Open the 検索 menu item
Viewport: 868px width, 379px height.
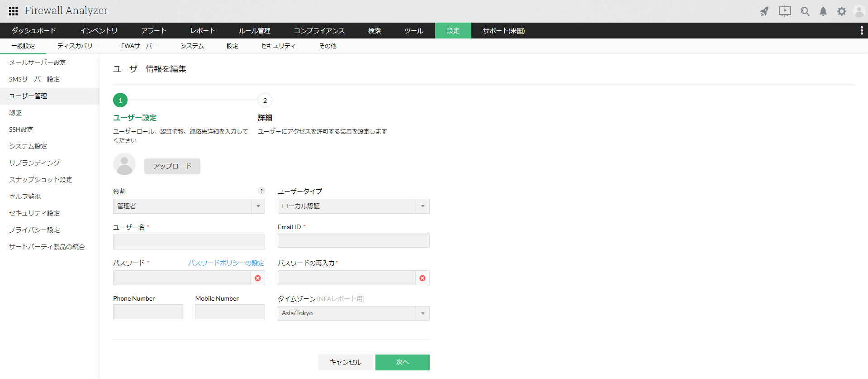[x=375, y=30]
